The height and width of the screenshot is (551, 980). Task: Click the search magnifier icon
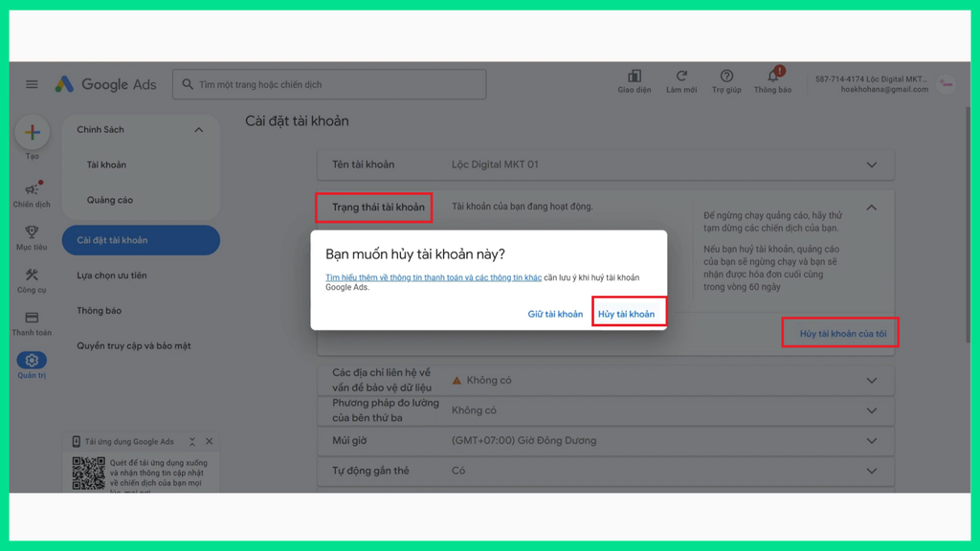(188, 84)
